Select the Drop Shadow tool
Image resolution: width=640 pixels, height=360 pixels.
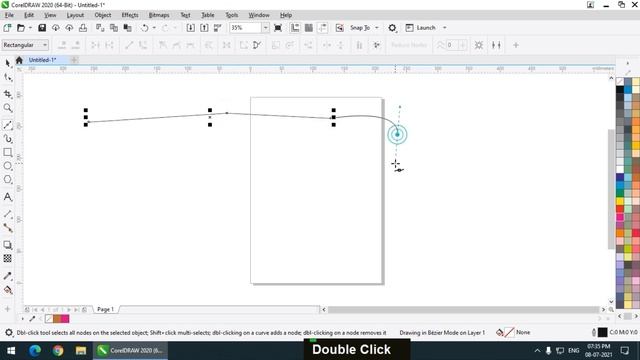click(x=7, y=245)
